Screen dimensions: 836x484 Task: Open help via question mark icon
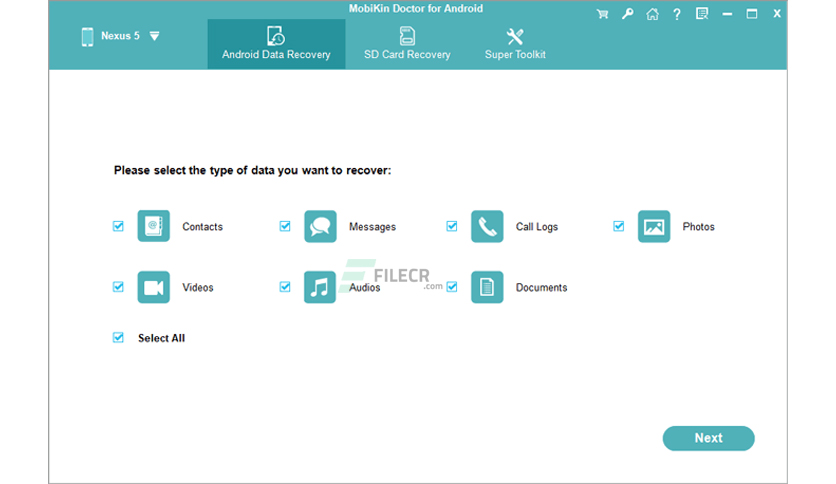pyautogui.click(x=677, y=14)
